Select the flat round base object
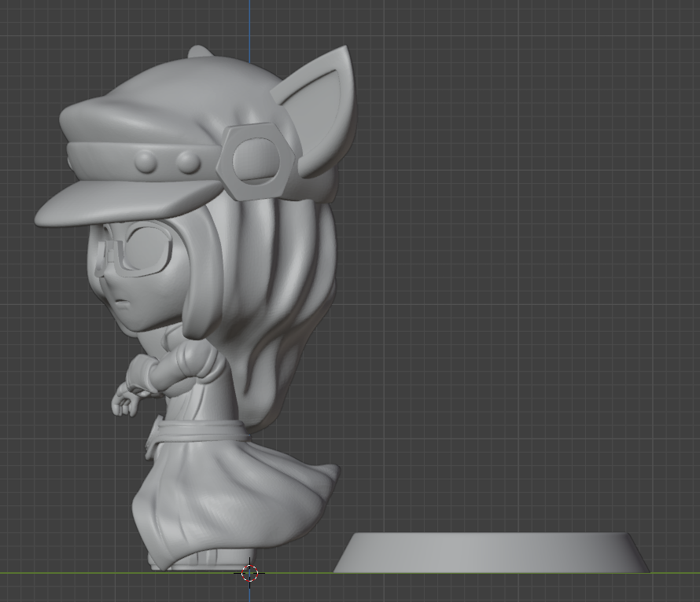The height and width of the screenshot is (602, 700). tap(492, 552)
